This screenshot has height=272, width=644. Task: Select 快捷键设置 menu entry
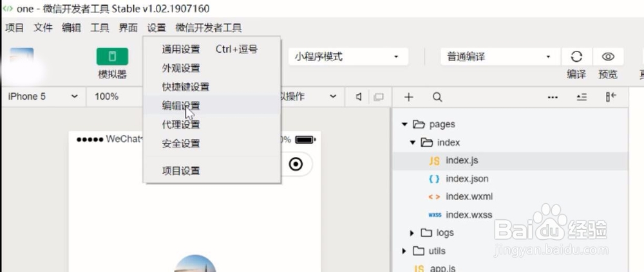(212, 87)
